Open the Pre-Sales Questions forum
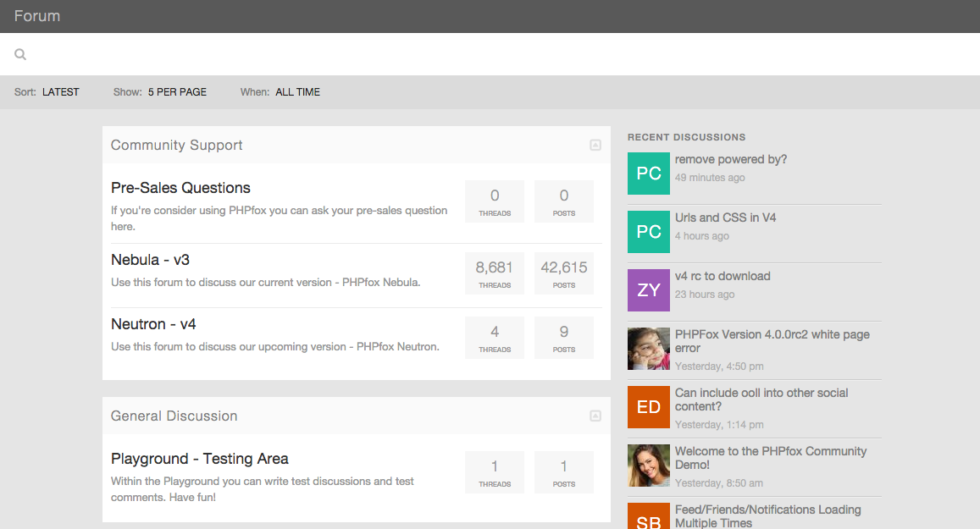The image size is (980, 529). click(180, 188)
